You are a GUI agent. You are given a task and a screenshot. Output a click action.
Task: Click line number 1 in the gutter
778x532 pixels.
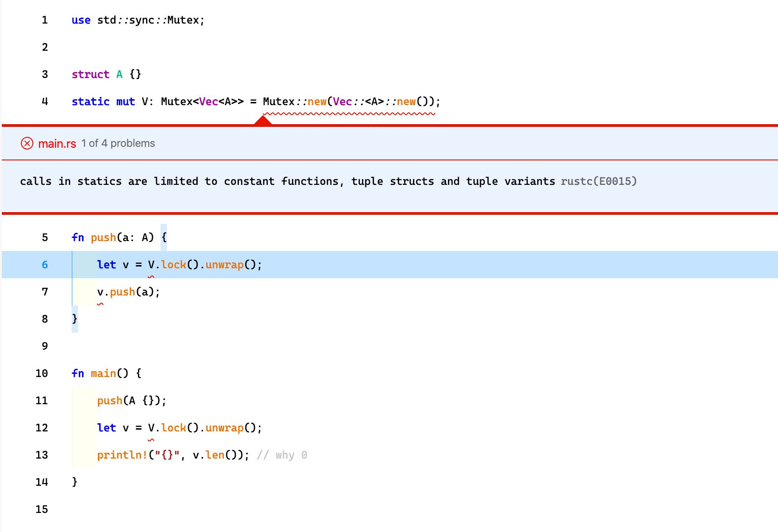(44, 20)
